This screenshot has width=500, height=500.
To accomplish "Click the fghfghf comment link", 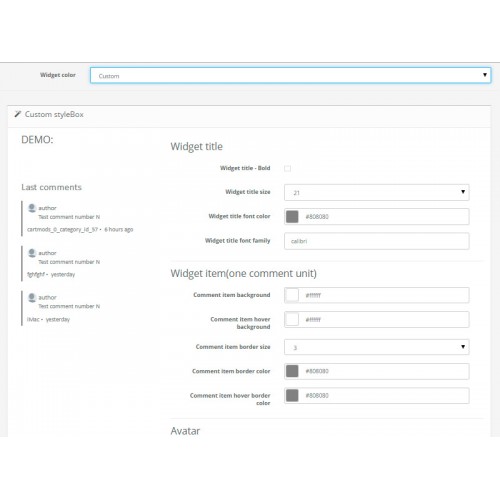I will click(36, 274).
